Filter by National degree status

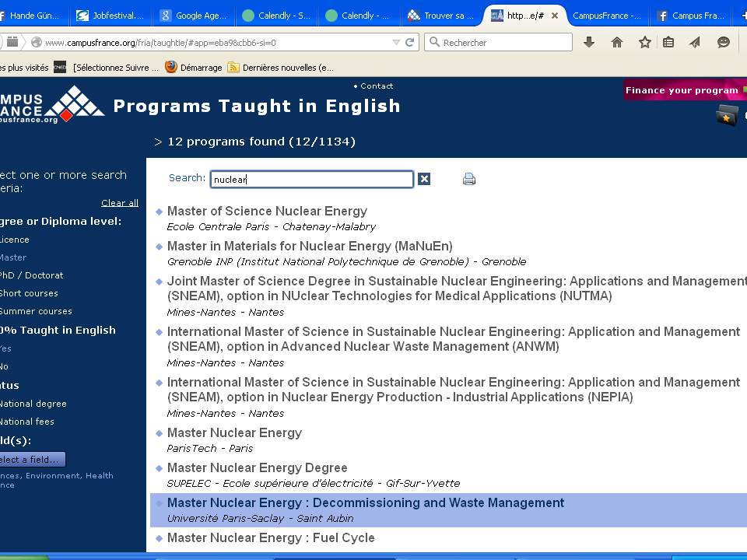click(33, 404)
